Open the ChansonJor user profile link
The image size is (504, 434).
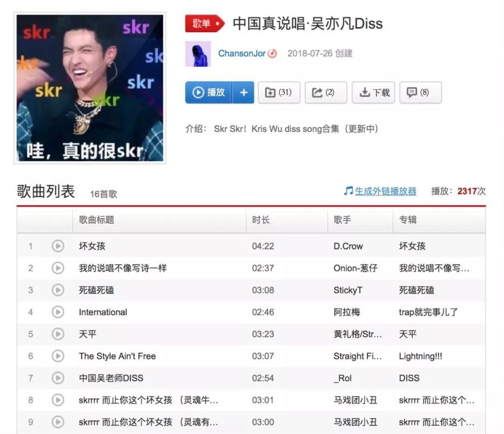tap(242, 53)
